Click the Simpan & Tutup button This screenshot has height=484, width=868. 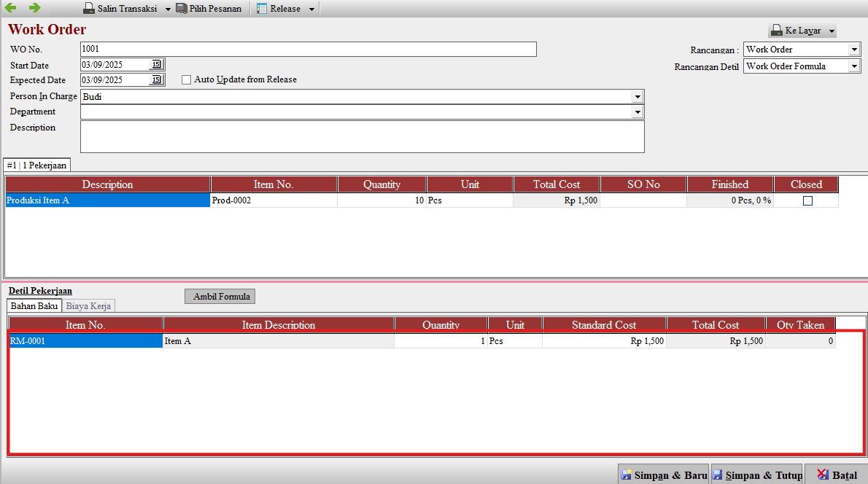[756, 475]
